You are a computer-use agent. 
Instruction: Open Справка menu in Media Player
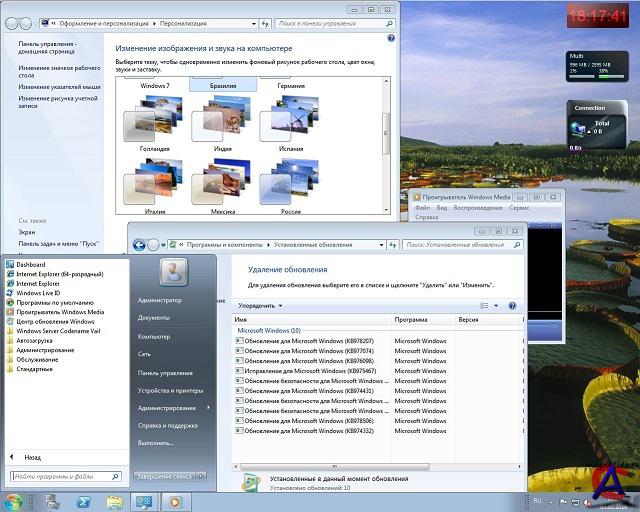click(x=427, y=217)
